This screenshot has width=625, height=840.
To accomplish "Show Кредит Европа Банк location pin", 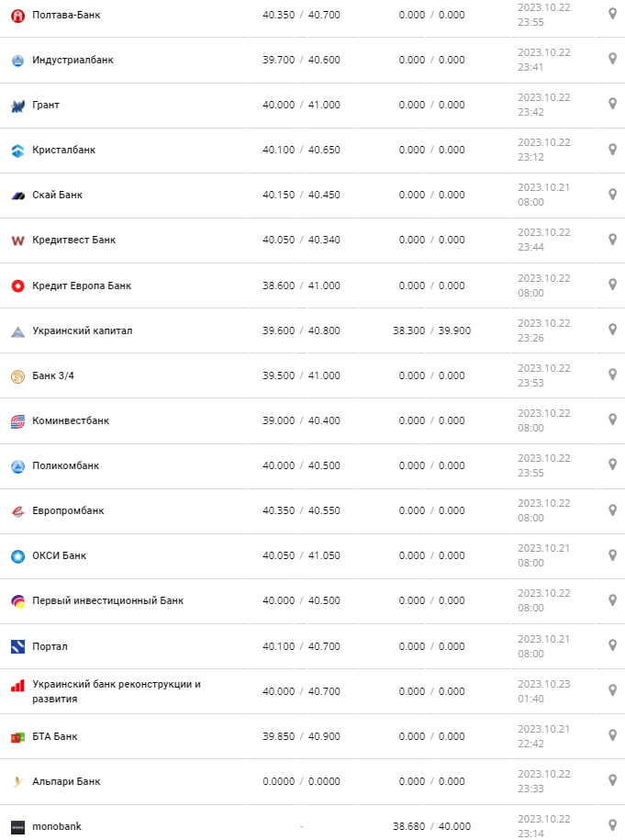I will coord(612,284).
